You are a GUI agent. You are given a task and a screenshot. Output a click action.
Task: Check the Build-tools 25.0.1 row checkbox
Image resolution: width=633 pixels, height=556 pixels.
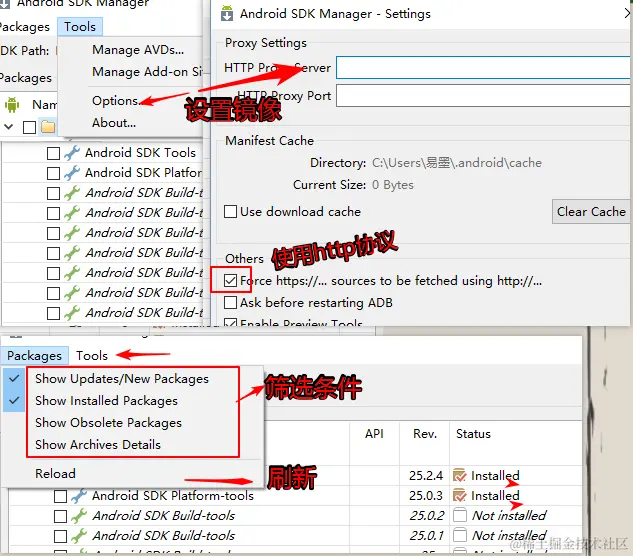pyautogui.click(x=61, y=536)
